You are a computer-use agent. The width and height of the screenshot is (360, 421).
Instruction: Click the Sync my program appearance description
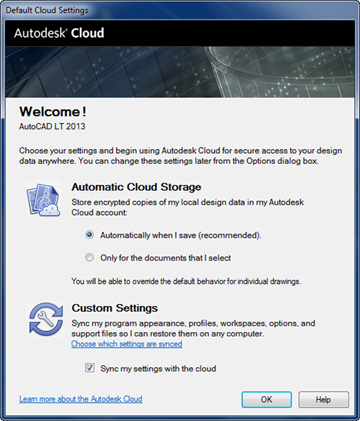pyautogui.click(x=193, y=328)
